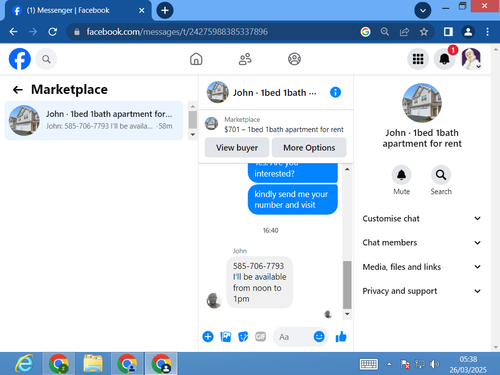The width and height of the screenshot is (500, 375).
Task: Search in conversation icon
Action: click(441, 175)
